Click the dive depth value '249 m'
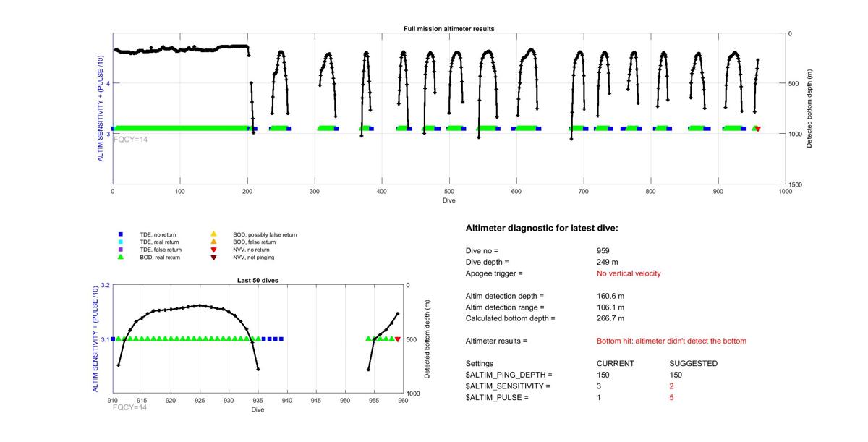 608,262
